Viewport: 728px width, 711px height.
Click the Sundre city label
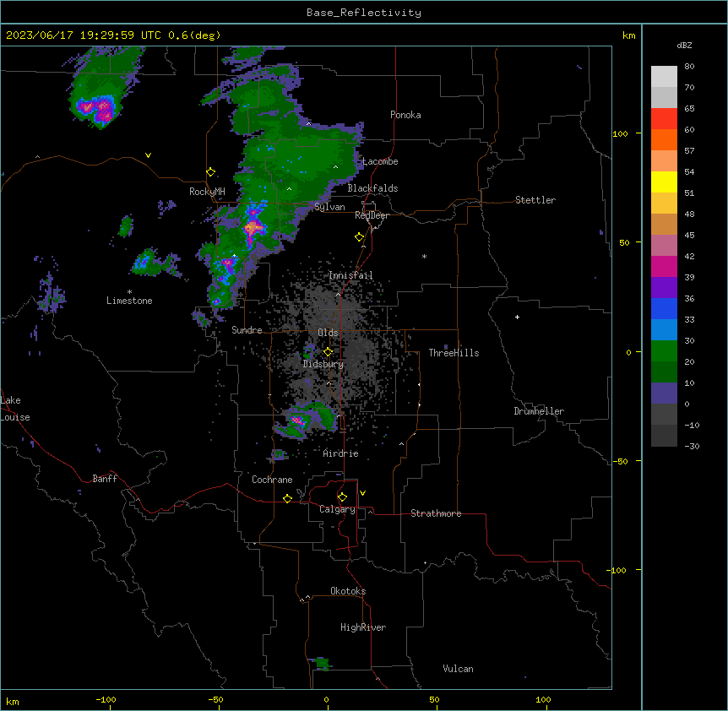tap(247, 330)
